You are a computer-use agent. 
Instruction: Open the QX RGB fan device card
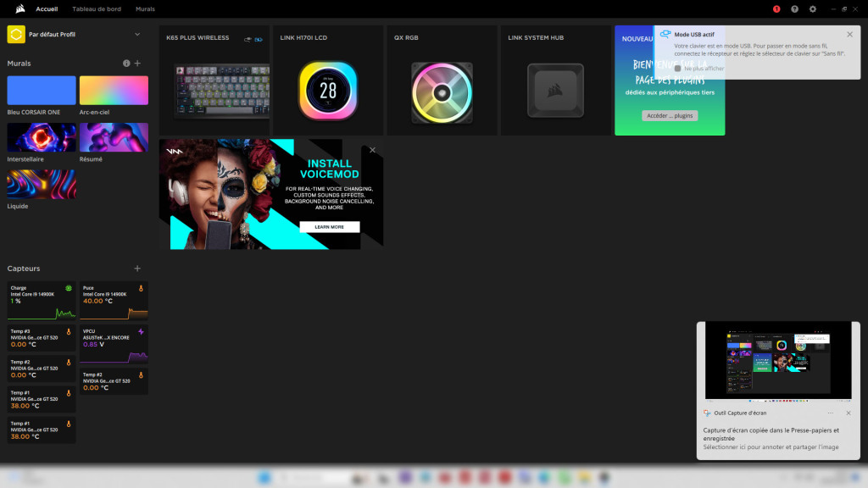(x=442, y=80)
